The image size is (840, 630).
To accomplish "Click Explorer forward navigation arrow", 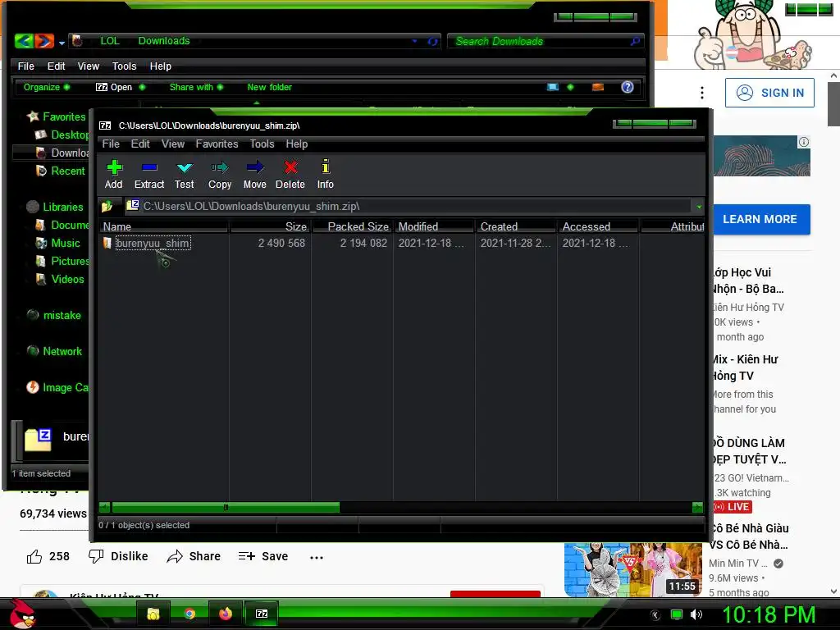I will [44, 41].
